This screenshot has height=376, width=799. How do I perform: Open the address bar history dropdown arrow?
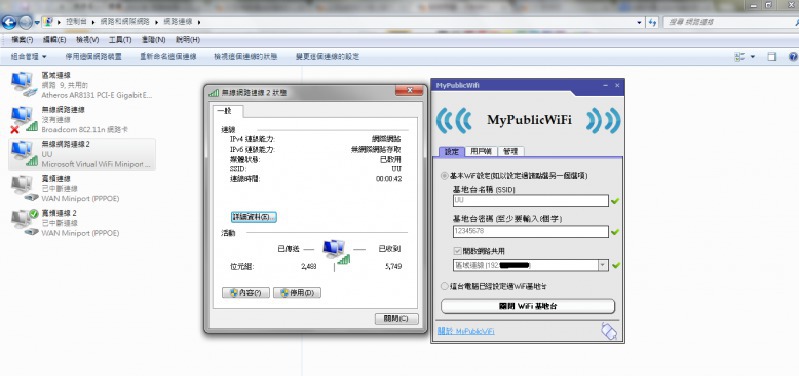click(x=640, y=22)
